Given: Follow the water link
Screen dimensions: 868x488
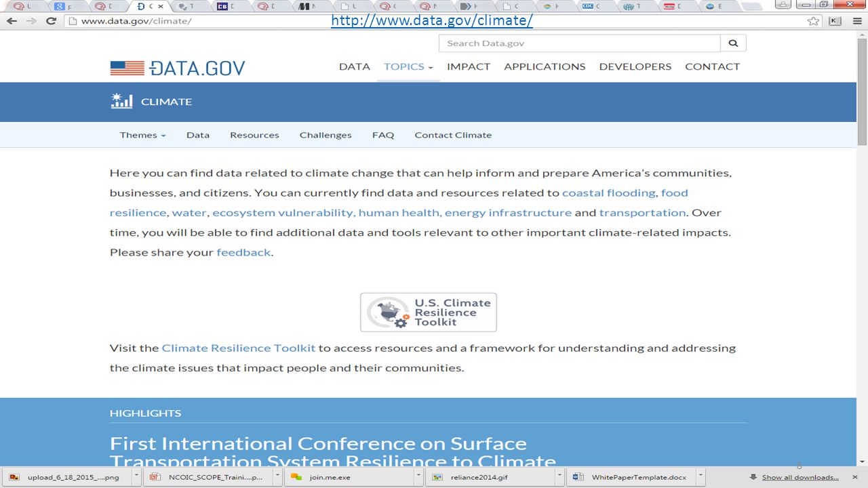Looking at the screenshot, I should pos(189,212).
